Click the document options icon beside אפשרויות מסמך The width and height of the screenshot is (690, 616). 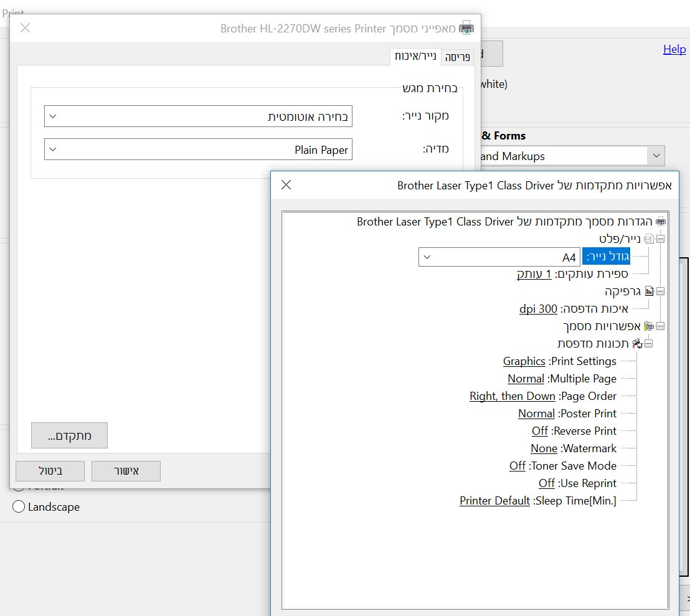coord(649,326)
